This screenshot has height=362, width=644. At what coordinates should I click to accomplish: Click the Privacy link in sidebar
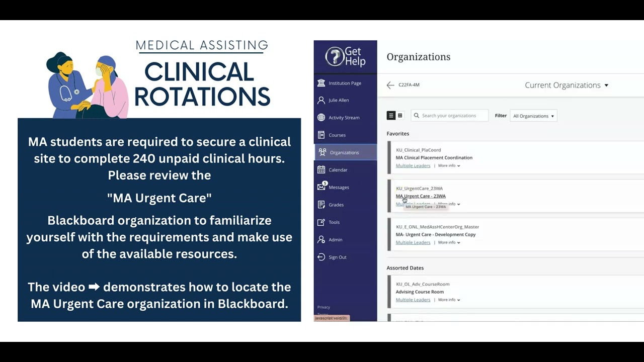[x=324, y=307]
